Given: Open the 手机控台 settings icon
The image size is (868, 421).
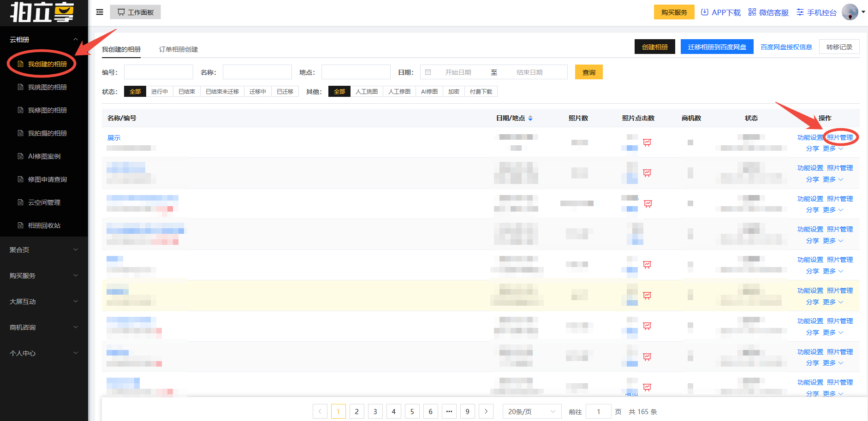Looking at the screenshot, I should point(800,12).
